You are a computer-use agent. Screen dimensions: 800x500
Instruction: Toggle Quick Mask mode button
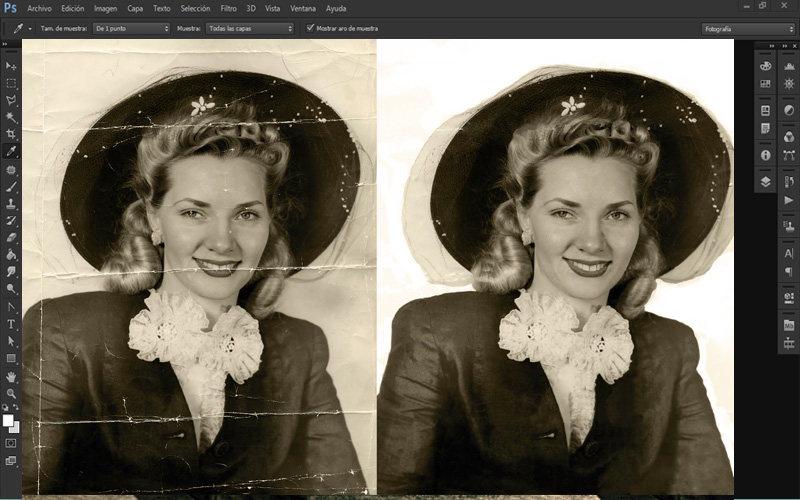(12, 442)
